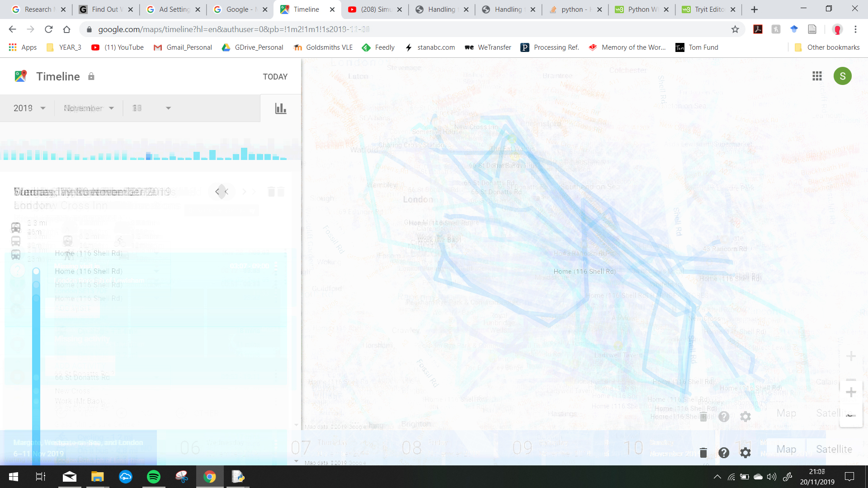Open the Tom Fund bookmark
This screenshot has height=488, width=868.
697,47
